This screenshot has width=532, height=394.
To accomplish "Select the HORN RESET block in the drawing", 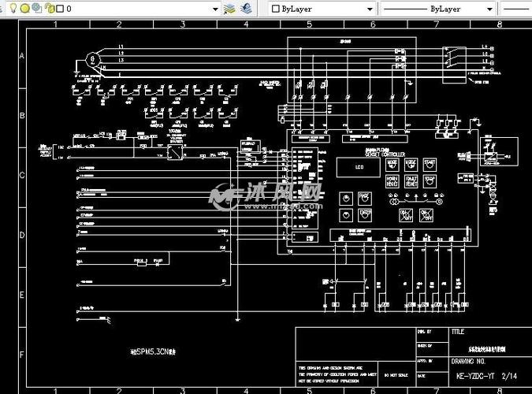I will (392, 181).
